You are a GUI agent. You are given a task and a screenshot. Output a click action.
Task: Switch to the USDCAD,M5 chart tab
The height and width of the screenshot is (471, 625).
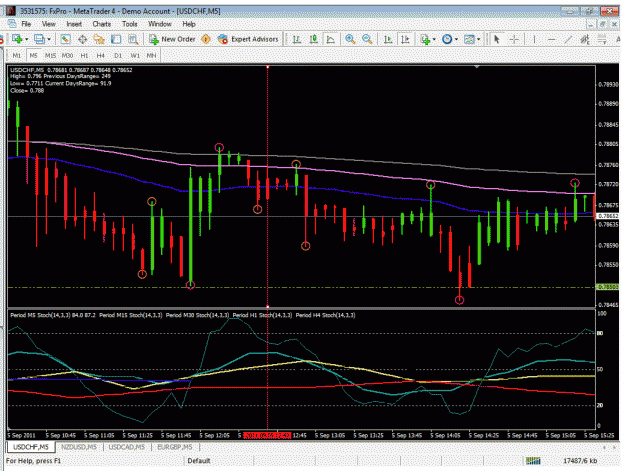click(x=127, y=447)
